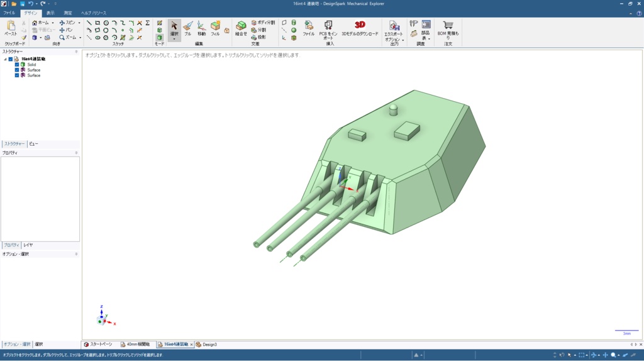The image size is (644, 362).
Task: Switch to Measure (測定) ribbon tab
Action: coord(68,13)
